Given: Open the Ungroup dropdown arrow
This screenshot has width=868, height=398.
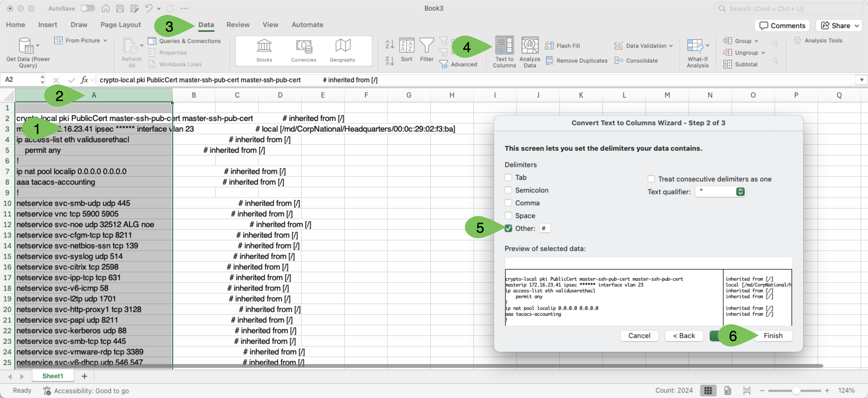Looking at the screenshot, I should [763, 53].
